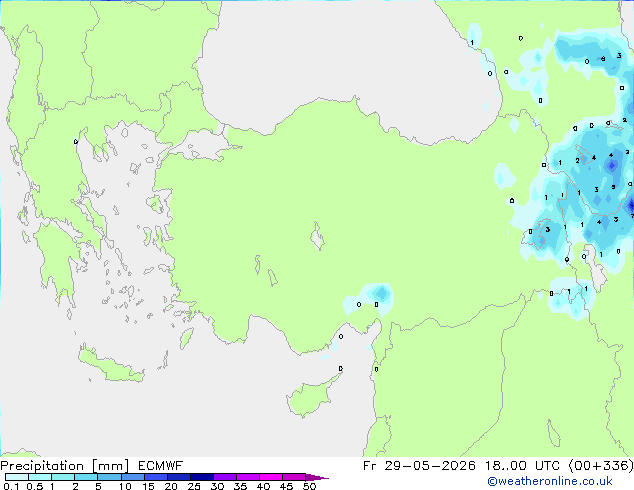
Task: Select the '50' legend tick label
Action: [310, 486]
